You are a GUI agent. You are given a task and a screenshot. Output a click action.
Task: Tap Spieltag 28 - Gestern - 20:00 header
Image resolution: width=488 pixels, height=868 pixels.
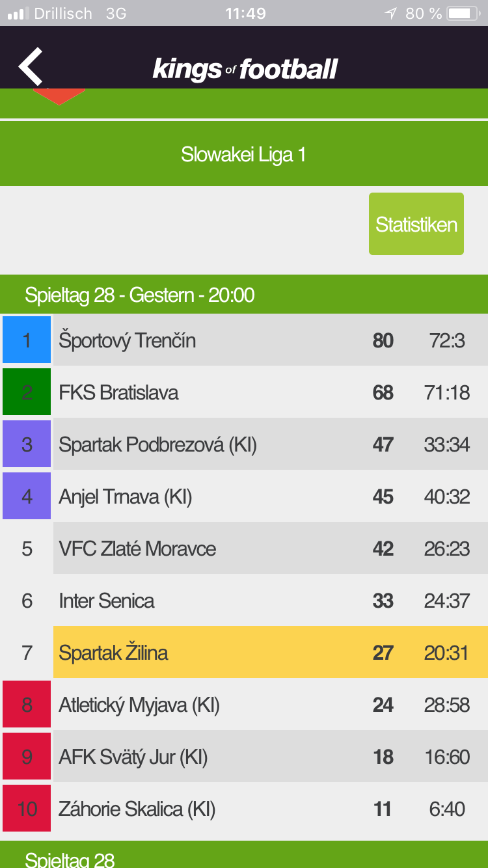click(244, 295)
